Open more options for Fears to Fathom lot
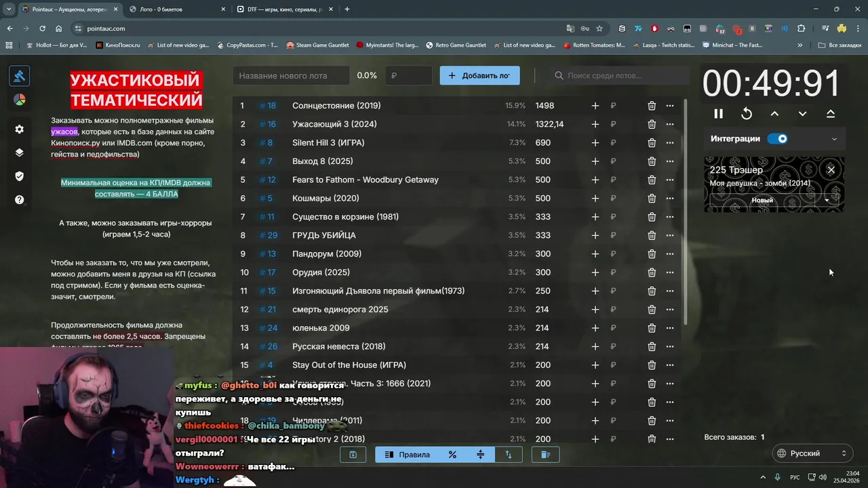Image resolution: width=868 pixels, height=488 pixels. (x=670, y=180)
